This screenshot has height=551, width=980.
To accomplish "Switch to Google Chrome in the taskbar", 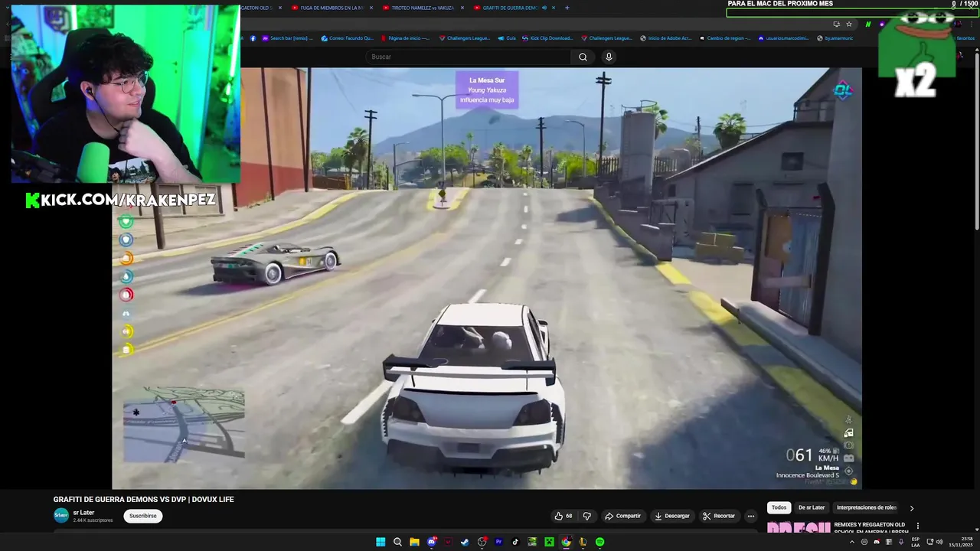I will (566, 542).
